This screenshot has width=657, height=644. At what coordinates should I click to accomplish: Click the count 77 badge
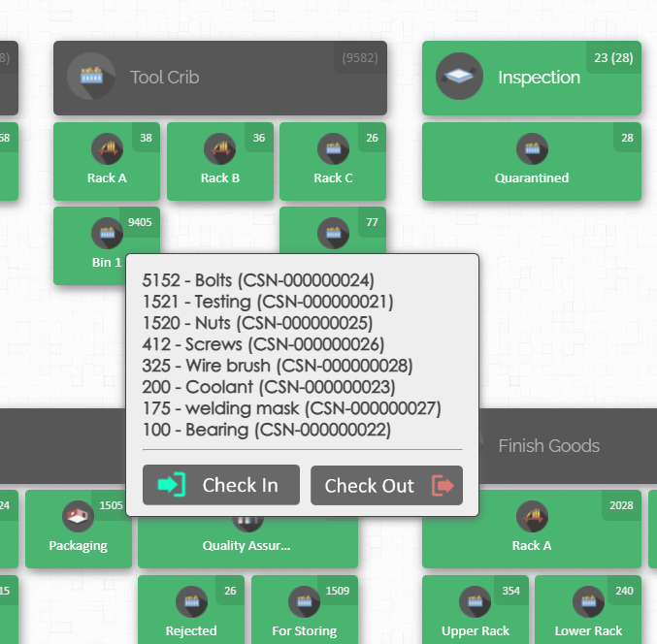point(372,222)
